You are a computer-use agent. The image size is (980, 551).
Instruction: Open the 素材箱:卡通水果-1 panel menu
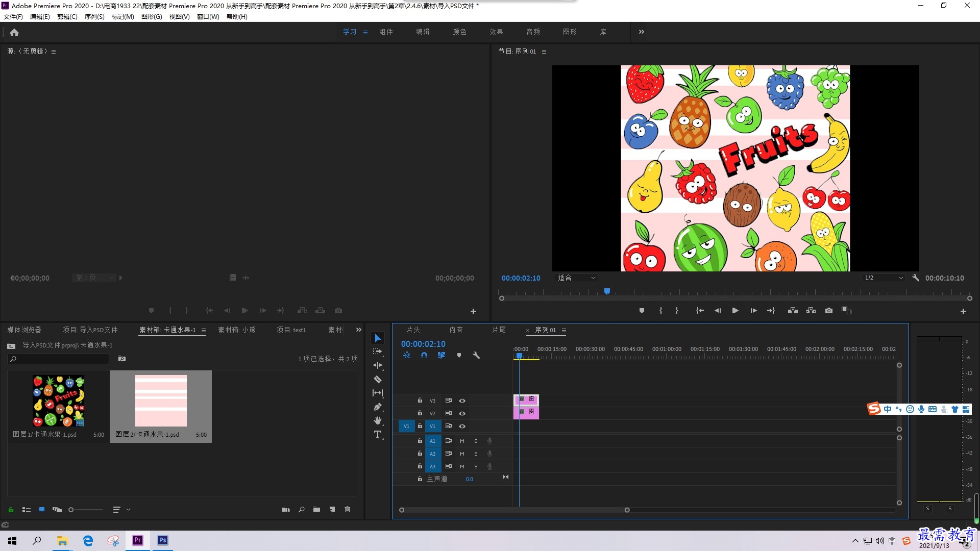(204, 331)
